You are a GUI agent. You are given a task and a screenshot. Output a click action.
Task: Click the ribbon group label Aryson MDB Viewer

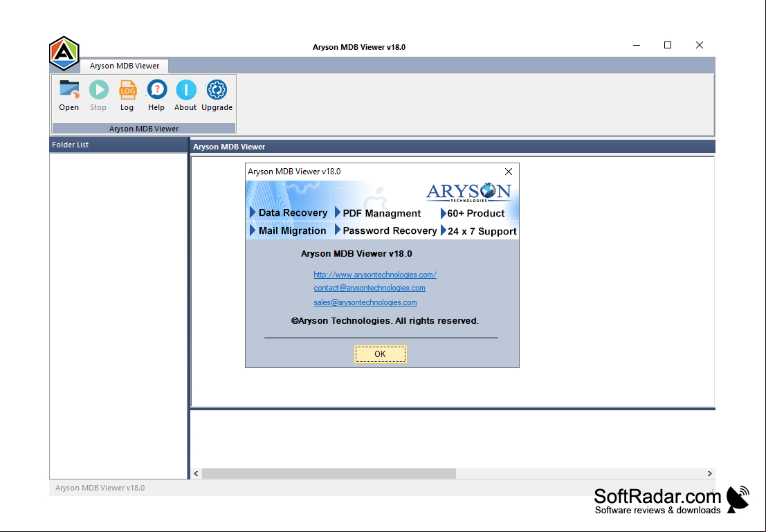tap(144, 129)
